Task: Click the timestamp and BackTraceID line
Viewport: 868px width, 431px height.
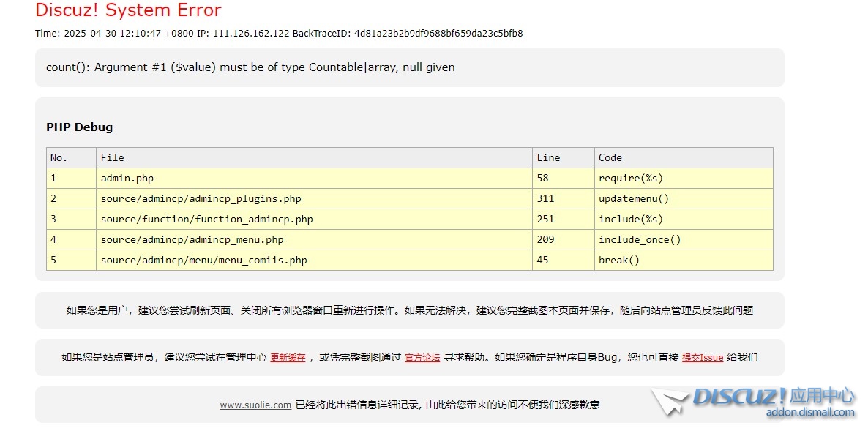Action: [279, 33]
